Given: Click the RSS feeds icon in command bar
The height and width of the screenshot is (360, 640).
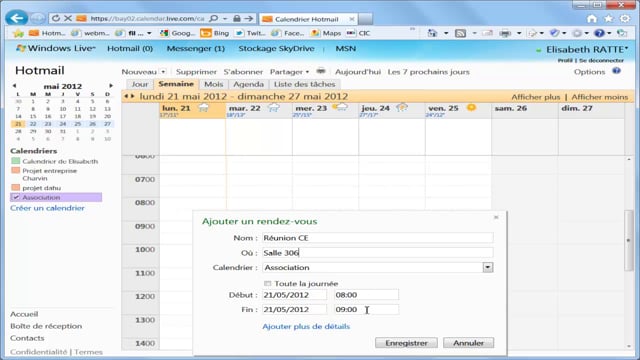Looking at the screenshot, I should [x=460, y=33].
